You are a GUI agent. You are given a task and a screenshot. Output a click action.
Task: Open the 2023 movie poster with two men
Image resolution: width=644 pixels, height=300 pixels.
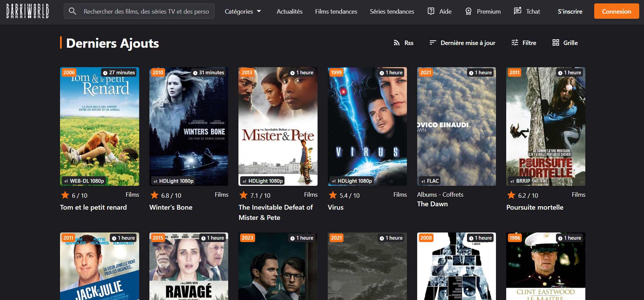(278, 266)
